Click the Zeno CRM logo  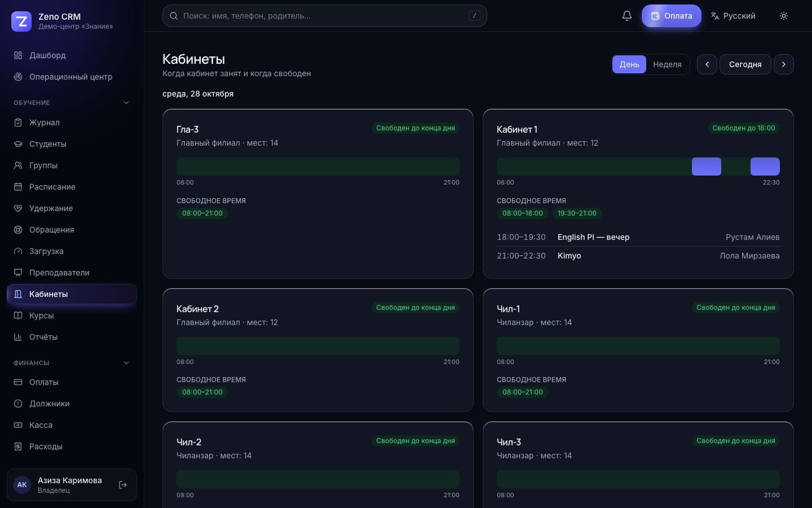21,21
